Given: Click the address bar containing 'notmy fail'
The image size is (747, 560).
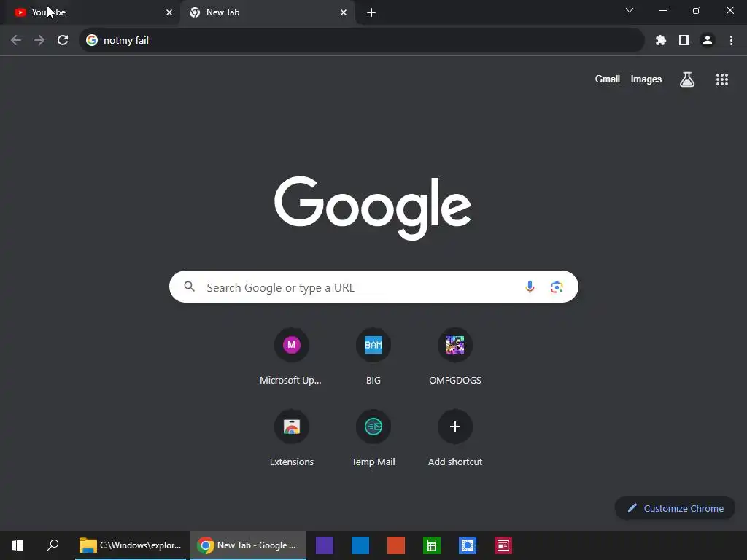Looking at the screenshot, I should click(x=361, y=40).
